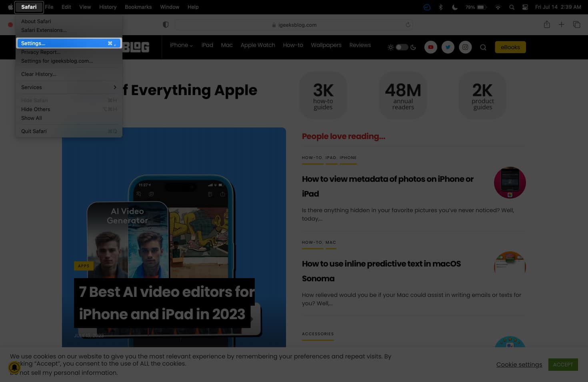Check battery status icon in menu bar
This screenshot has width=588, height=382.
481,7
